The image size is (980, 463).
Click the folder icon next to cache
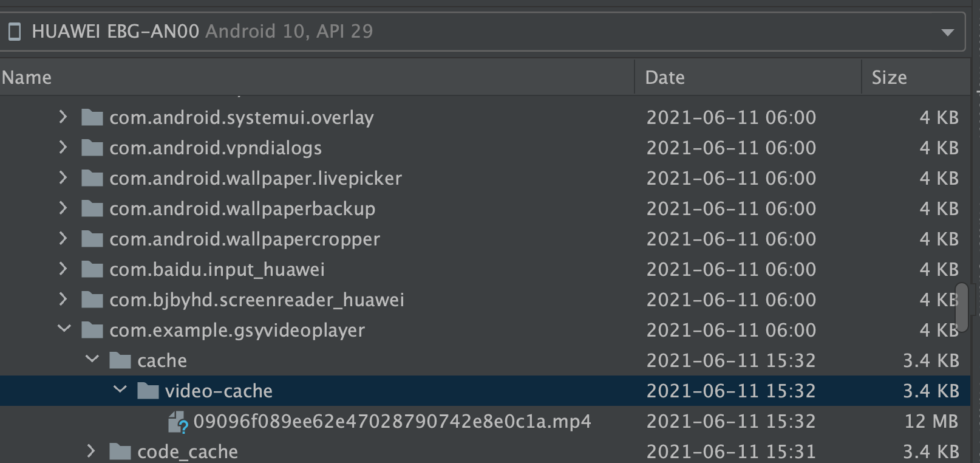pos(121,360)
